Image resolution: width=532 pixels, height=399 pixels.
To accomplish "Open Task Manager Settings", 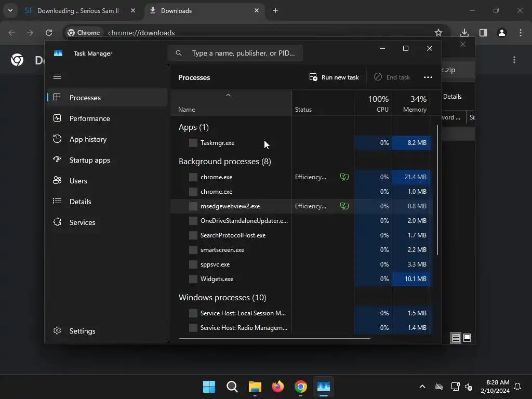I will 107,331.
